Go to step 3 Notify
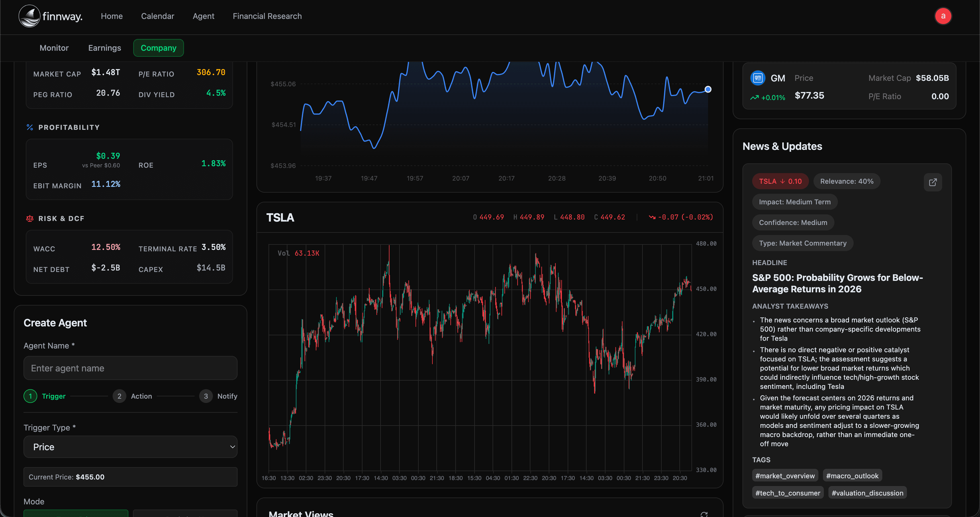Viewport: 980px width, 517px height. pos(206,396)
